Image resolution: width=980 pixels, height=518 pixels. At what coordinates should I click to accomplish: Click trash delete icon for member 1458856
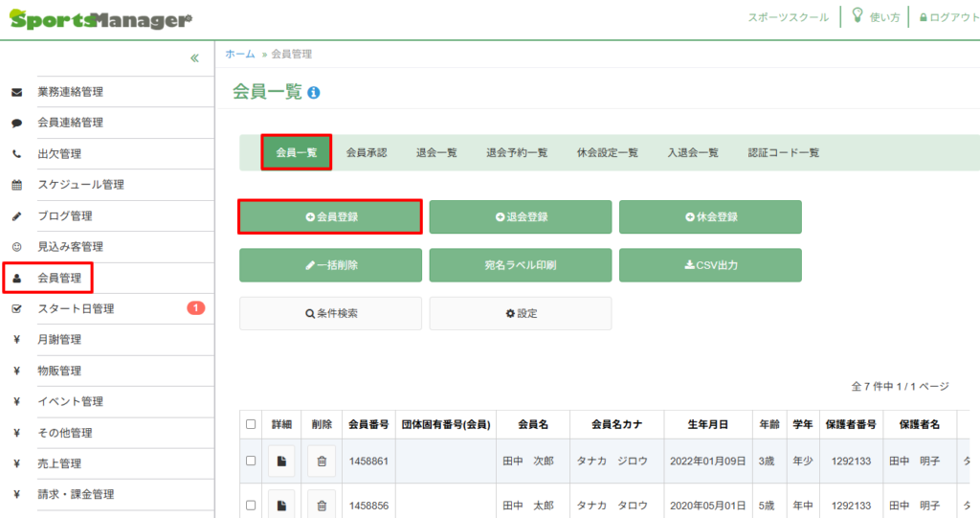(322, 505)
